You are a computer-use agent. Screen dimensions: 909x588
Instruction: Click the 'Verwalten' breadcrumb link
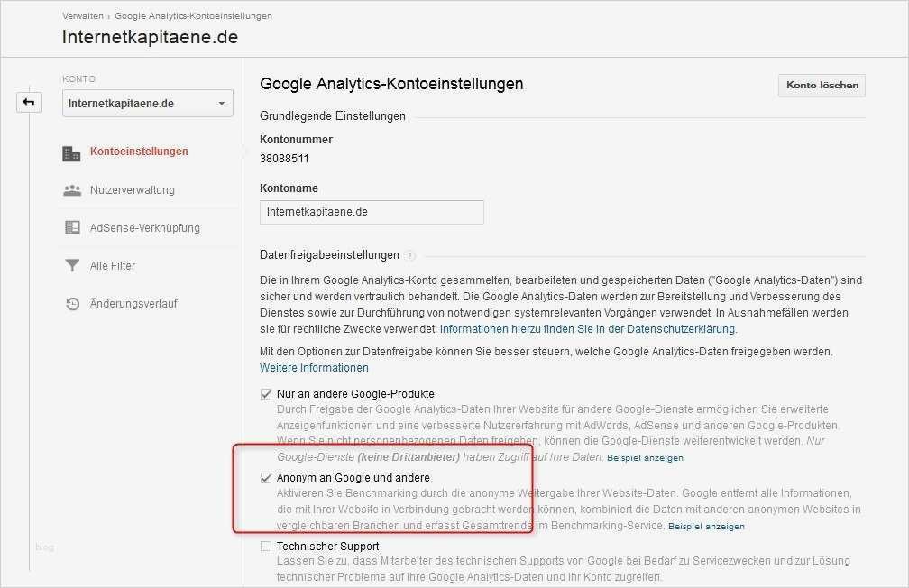coord(82,16)
